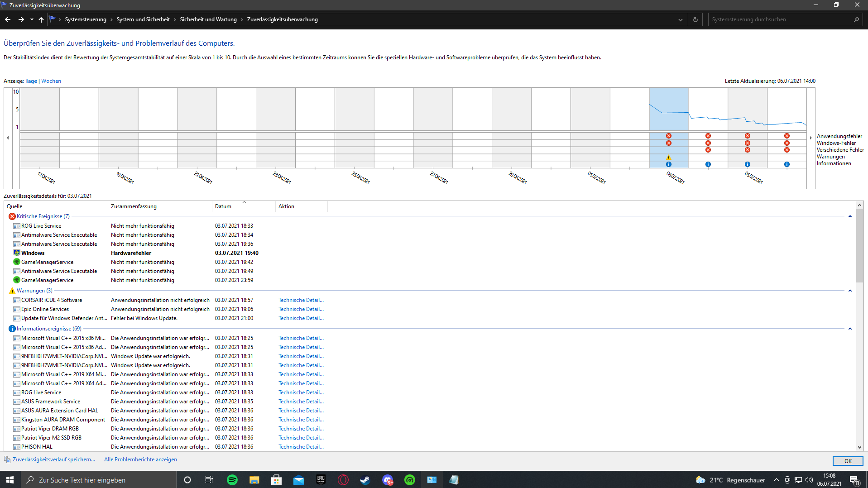The height and width of the screenshot is (488, 868).
Task: Collapse the Kritische Ereignisse group
Action: [x=850, y=216]
